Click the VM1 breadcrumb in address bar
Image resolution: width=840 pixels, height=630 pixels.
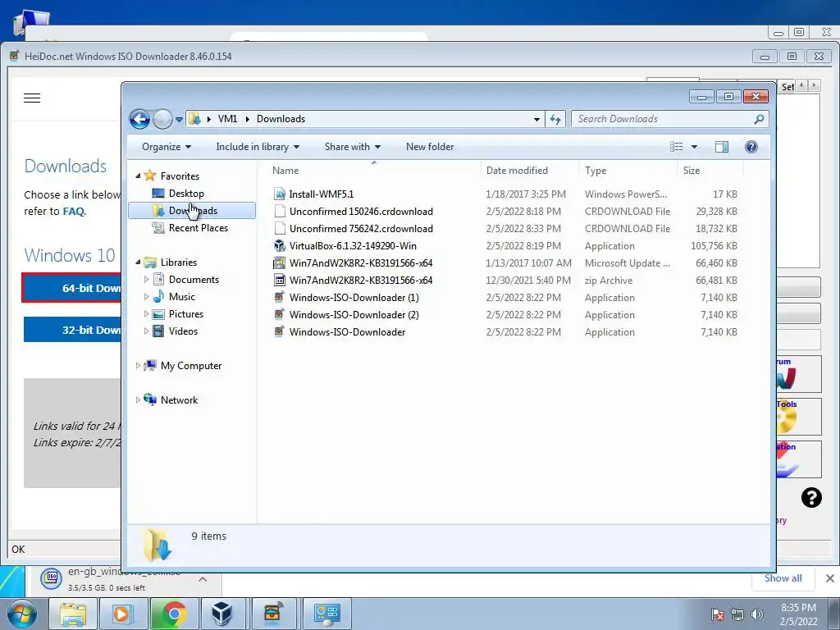pyautogui.click(x=228, y=119)
